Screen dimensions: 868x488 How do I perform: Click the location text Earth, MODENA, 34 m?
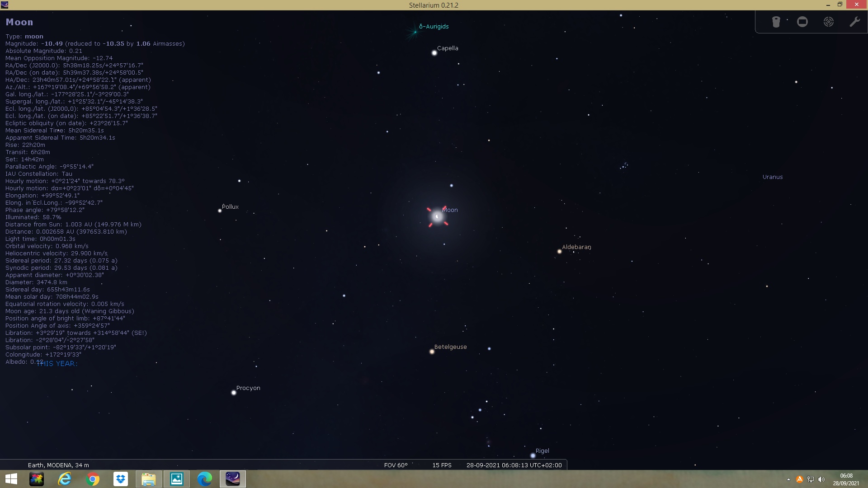click(58, 465)
